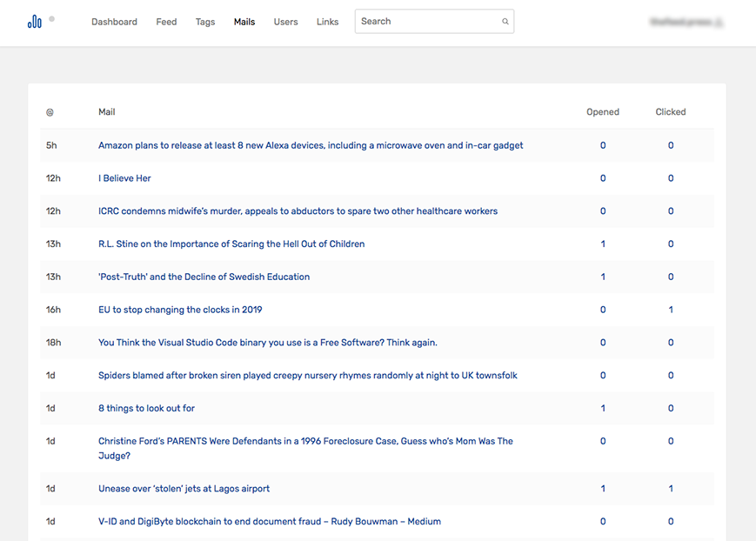Viewport: 756px width, 541px height.
Task: Click the @ column header
Action: point(50,112)
